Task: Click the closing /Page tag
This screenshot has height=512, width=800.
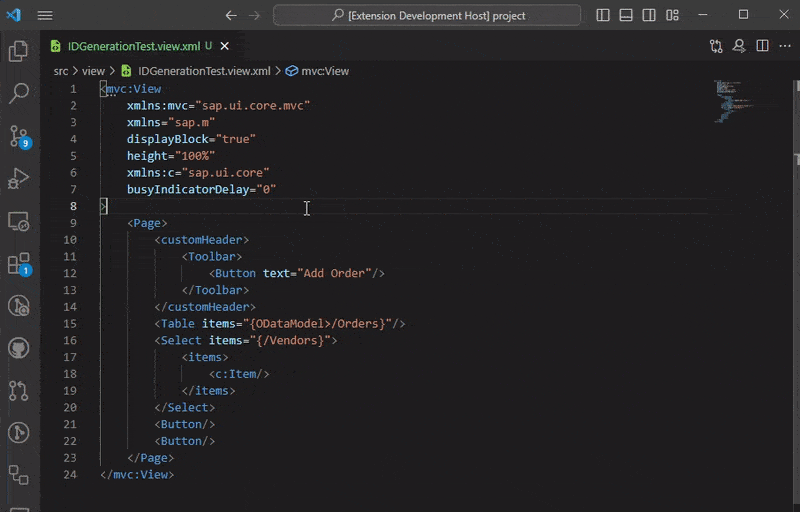Action: 151,458
